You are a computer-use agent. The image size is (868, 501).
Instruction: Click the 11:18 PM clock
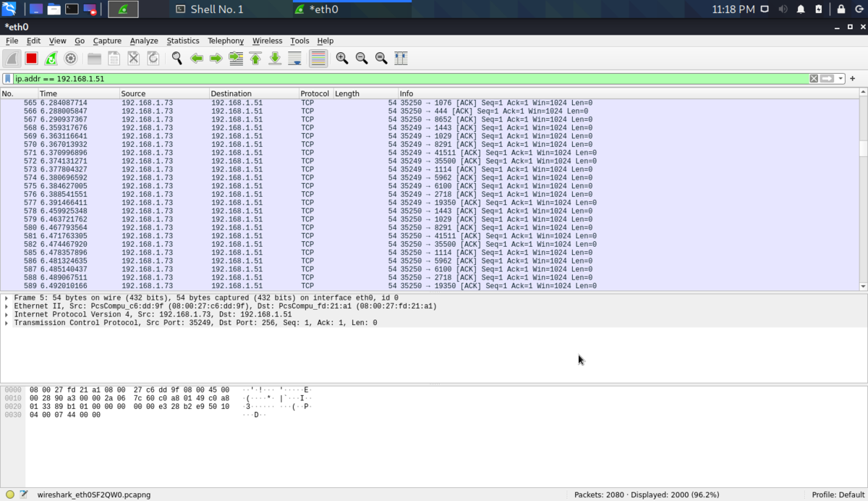[733, 9]
